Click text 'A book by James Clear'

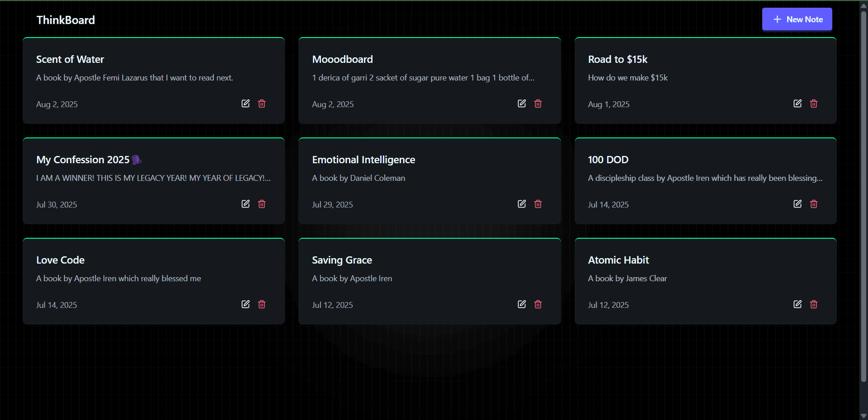627,278
